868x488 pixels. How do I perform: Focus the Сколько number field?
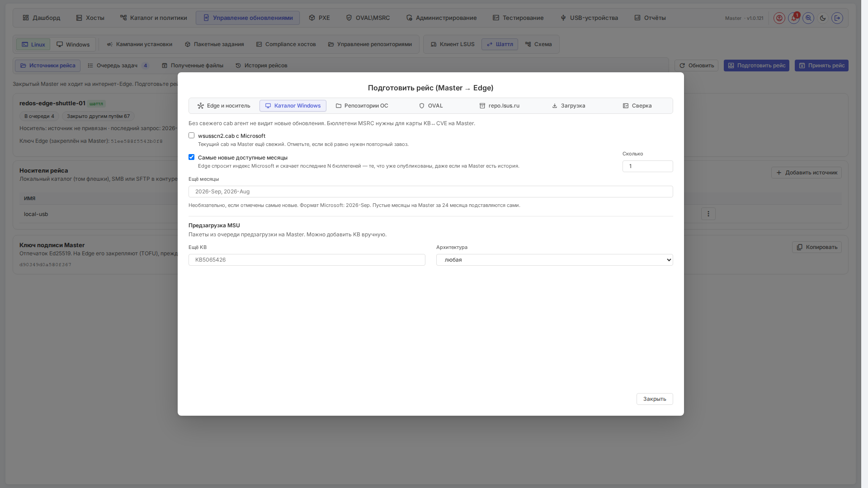pyautogui.click(x=647, y=166)
